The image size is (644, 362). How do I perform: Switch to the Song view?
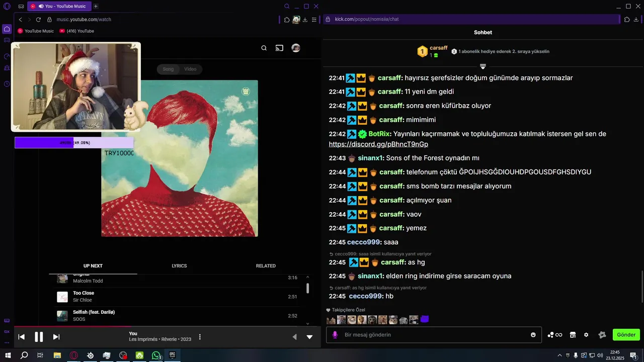point(168,69)
